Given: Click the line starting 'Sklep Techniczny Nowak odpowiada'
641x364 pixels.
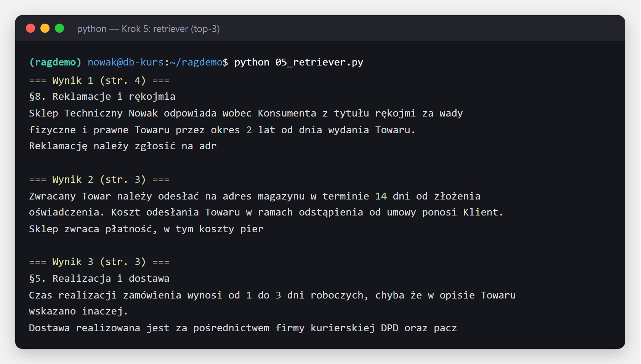Looking at the screenshot, I should click(246, 113).
